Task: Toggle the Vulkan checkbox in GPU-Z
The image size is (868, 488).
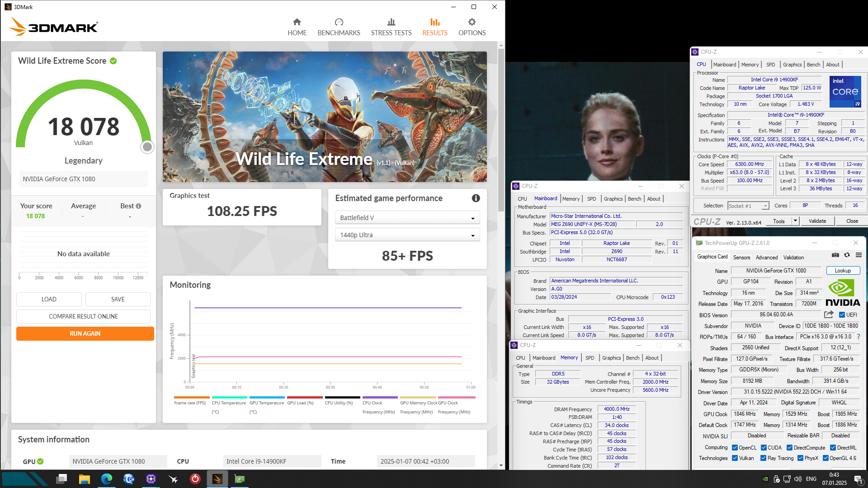Action: tap(735, 458)
